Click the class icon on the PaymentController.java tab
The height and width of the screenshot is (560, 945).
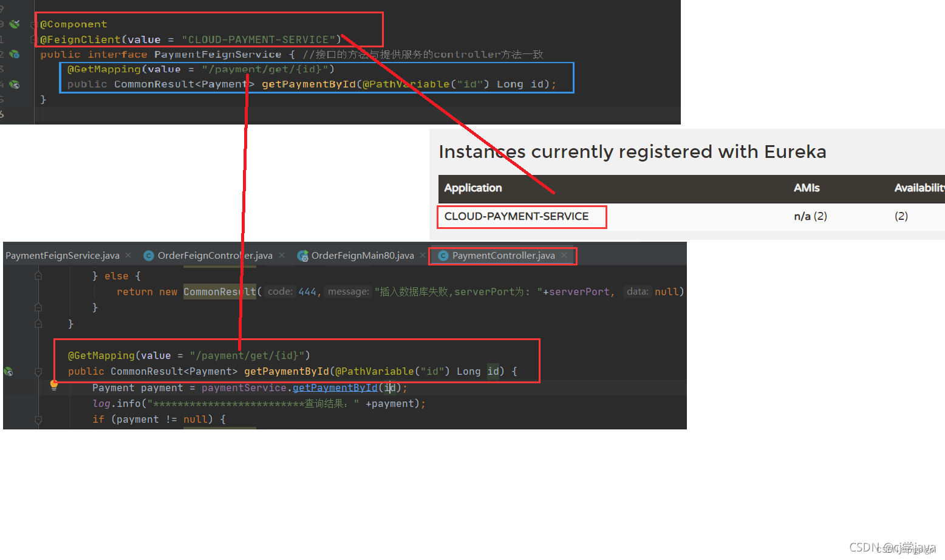point(443,256)
